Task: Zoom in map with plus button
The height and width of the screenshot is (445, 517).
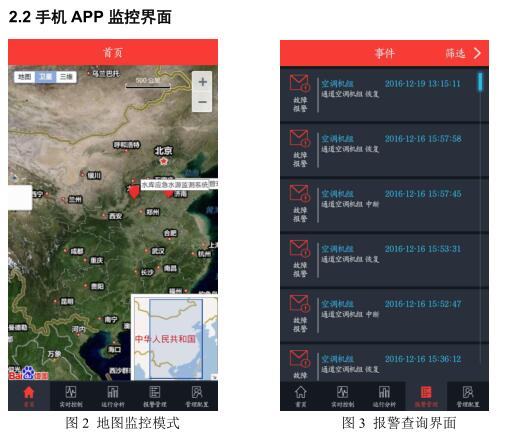Action: [x=202, y=82]
